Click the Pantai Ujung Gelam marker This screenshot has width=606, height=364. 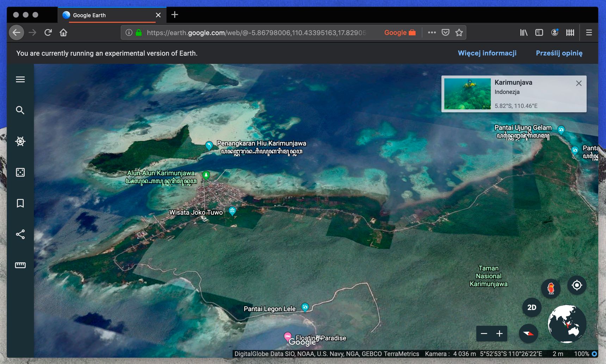(x=561, y=130)
